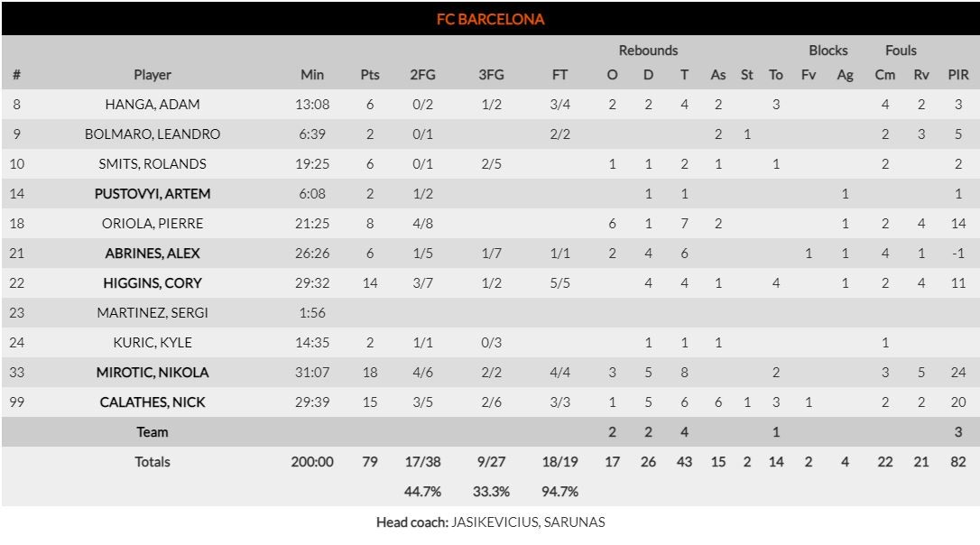
Task: Select HIGGINS, CORY player name
Action: (x=153, y=283)
